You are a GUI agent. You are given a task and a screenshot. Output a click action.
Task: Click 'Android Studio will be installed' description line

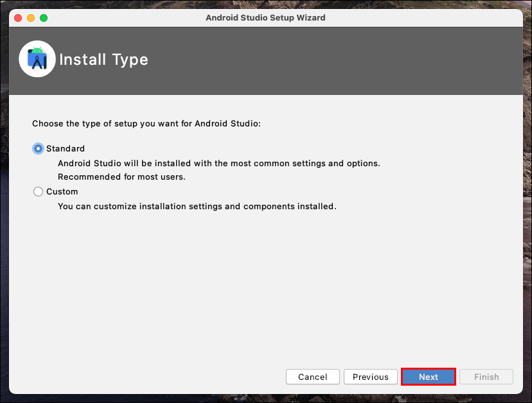pyautogui.click(x=219, y=164)
